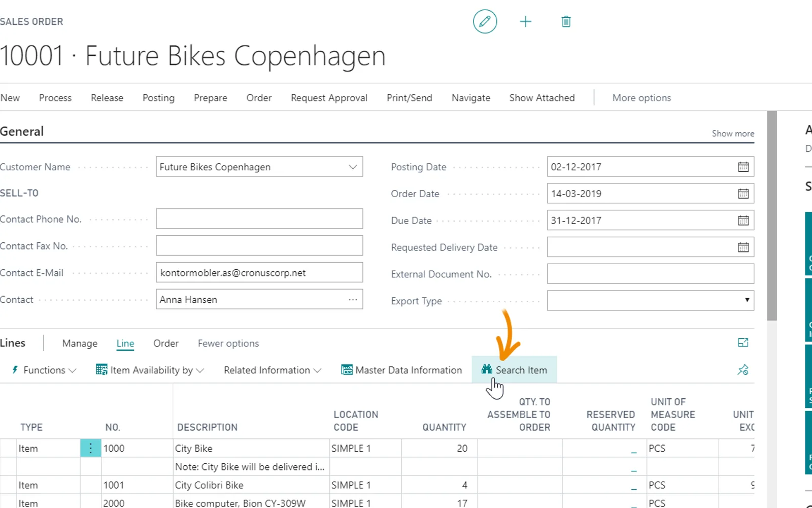Viewport: 812px width, 508px height.
Task: Open the Release menu
Action: [x=107, y=98]
